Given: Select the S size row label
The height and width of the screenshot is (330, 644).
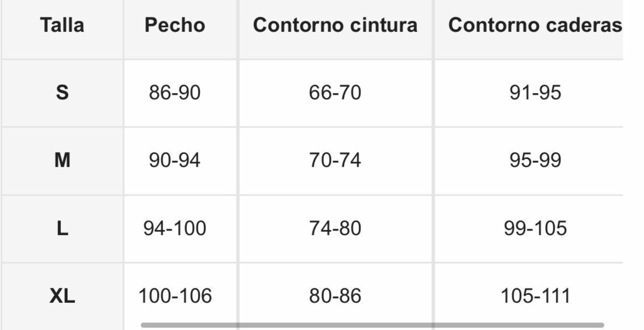Looking at the screenshot, I should (62, 93).
